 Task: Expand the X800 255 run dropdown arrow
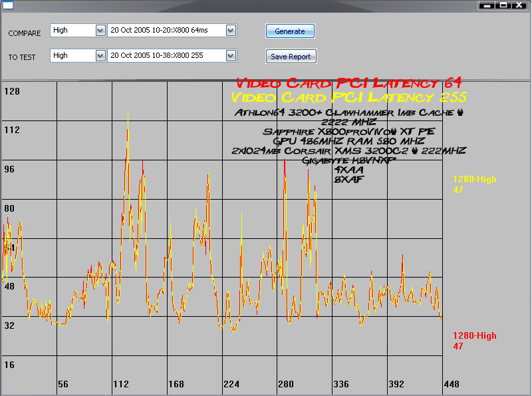click(x=231, y=56)
